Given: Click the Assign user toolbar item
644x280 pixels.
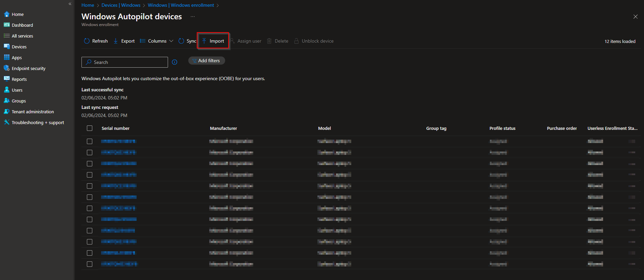Looking at the screenshot, I should tap(246, 41).
